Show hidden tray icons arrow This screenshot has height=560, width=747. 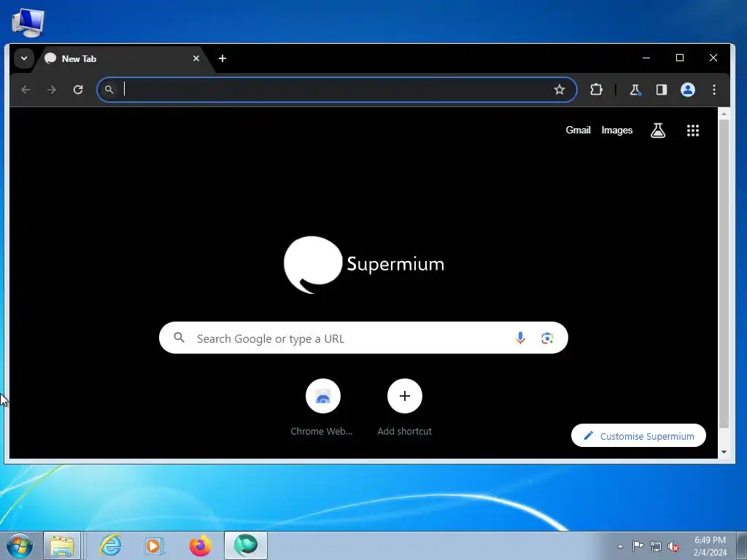(x=620, y=546)
